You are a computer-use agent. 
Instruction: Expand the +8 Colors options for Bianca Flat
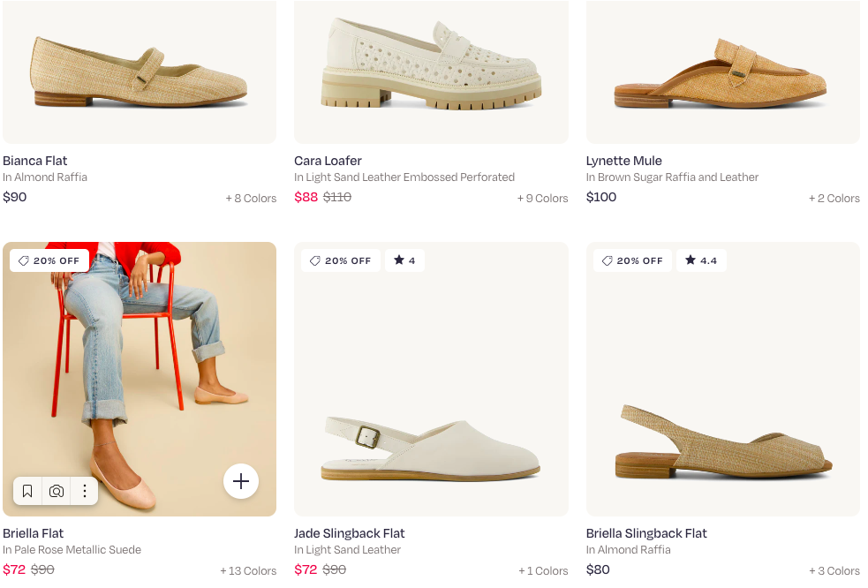(x=251, y=199)
